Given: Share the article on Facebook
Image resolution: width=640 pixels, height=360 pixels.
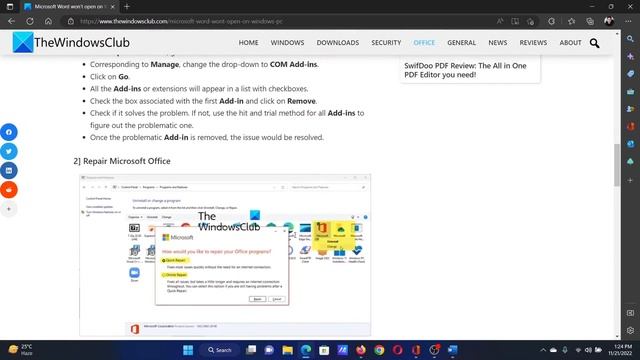Looking at the screenshot, I should pyautogui.click(x=9, y=132).
